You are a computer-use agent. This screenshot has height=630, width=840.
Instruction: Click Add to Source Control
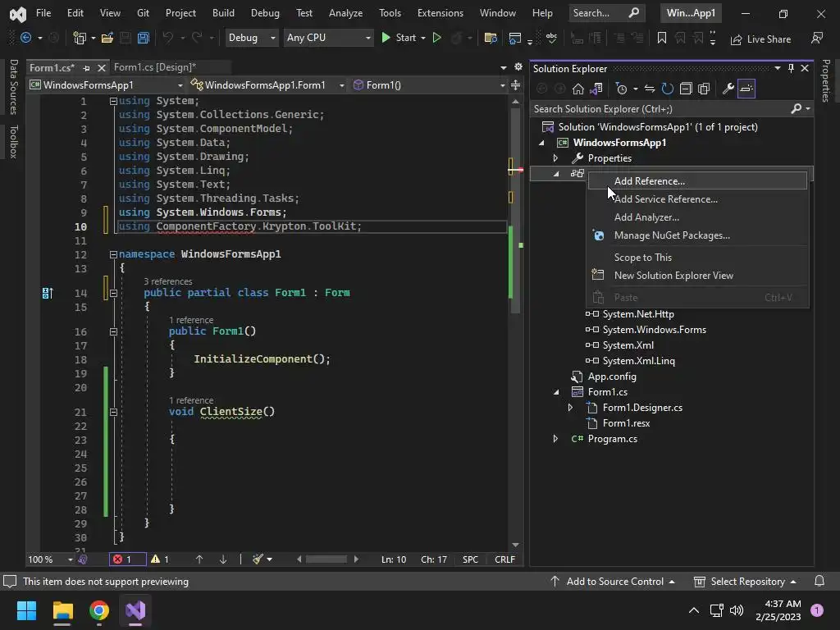(x=612, y=582)
